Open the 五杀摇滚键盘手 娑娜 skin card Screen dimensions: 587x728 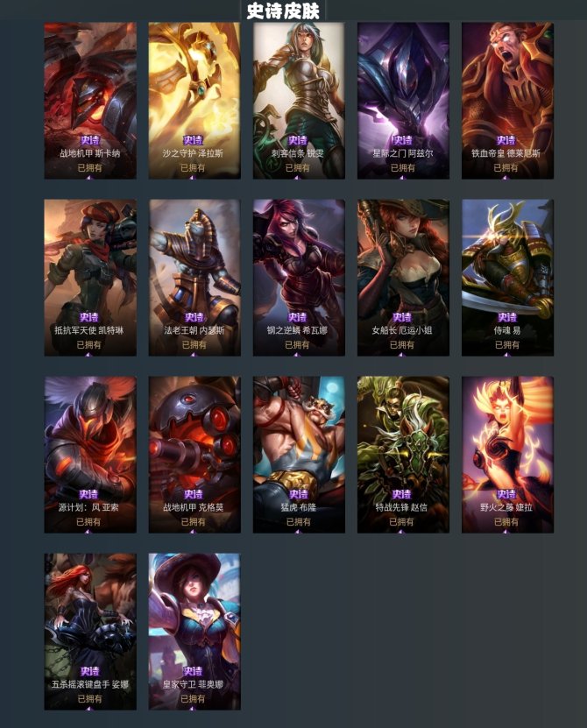[x=90, y=632]
